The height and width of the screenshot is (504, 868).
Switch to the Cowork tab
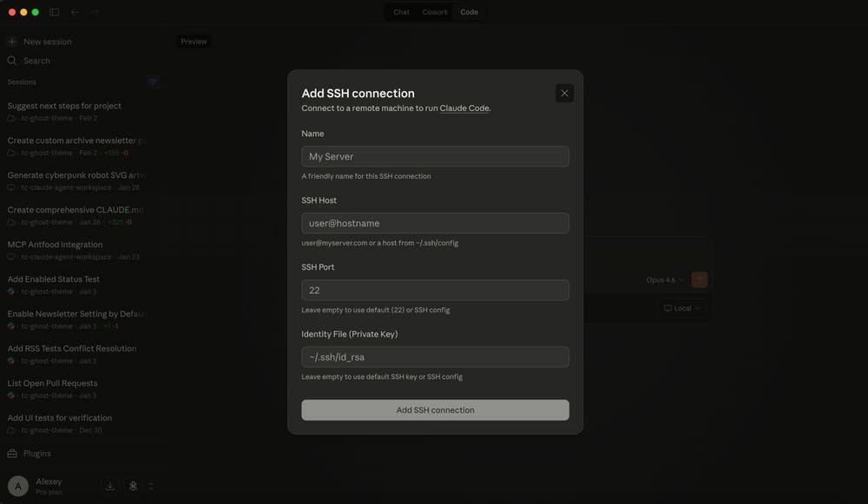pos(435,11)
